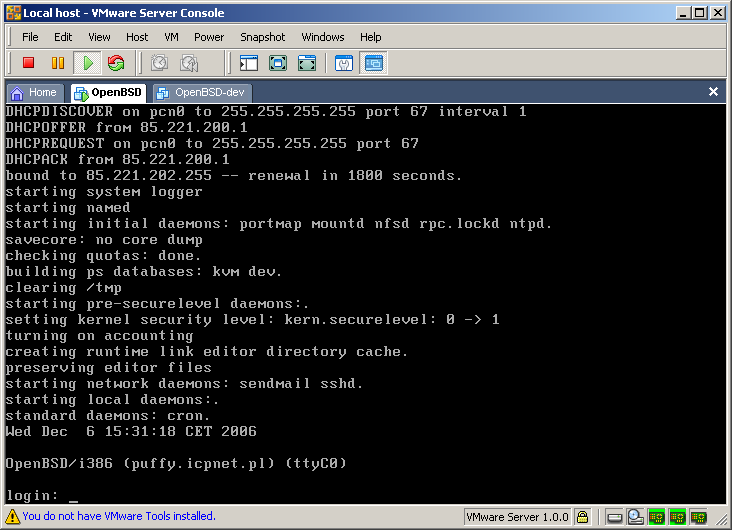Click the console view toolbar icon

373,63
